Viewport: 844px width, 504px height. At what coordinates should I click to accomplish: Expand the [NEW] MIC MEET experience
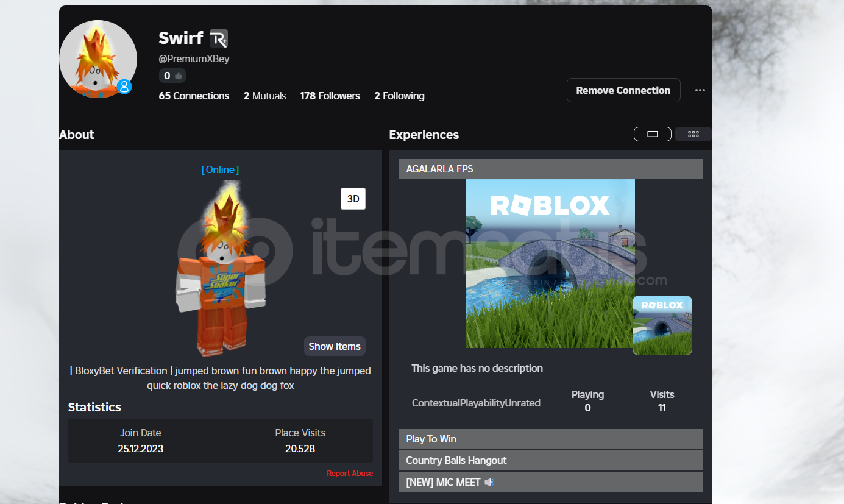[551, 482]
